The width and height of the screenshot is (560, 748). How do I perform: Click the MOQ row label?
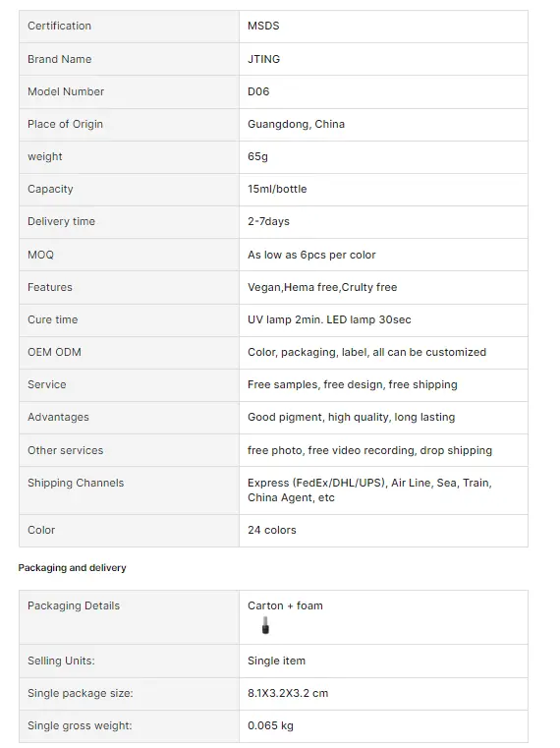click(x=40, y=255)
